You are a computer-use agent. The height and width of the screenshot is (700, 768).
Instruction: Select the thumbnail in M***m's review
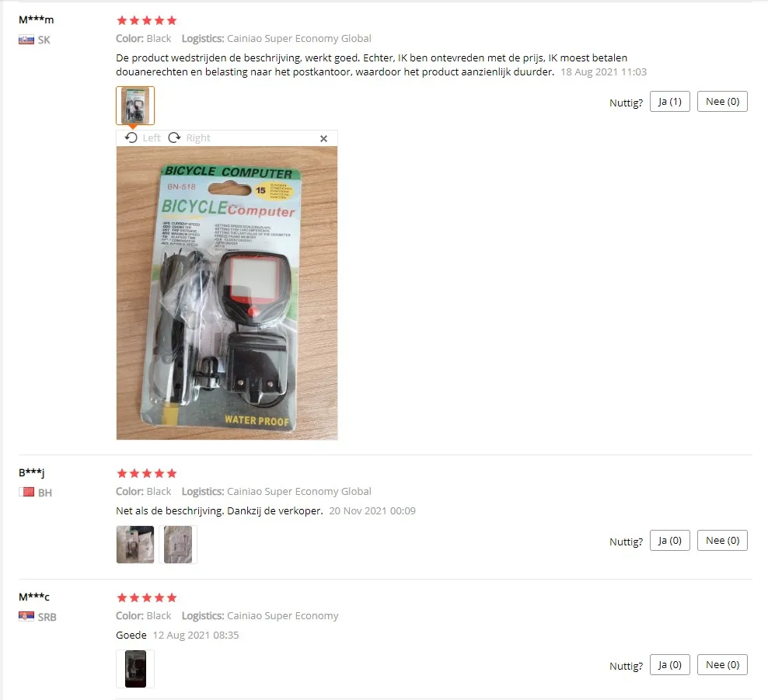click(x=135, y=106)
